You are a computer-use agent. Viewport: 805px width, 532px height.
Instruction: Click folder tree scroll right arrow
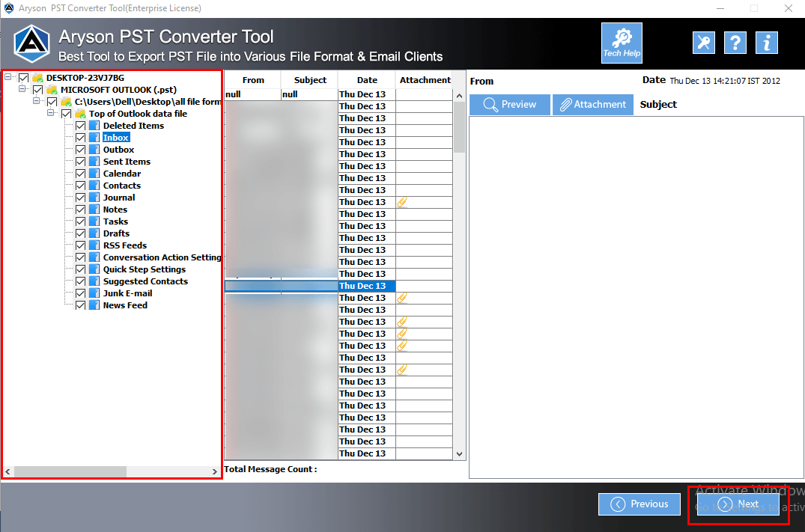pos(215,471)
